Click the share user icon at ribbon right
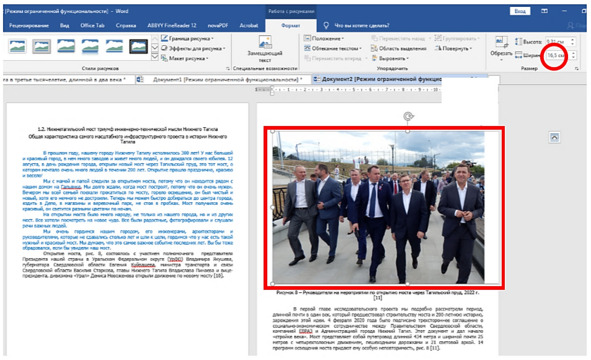 pos(571,26)
